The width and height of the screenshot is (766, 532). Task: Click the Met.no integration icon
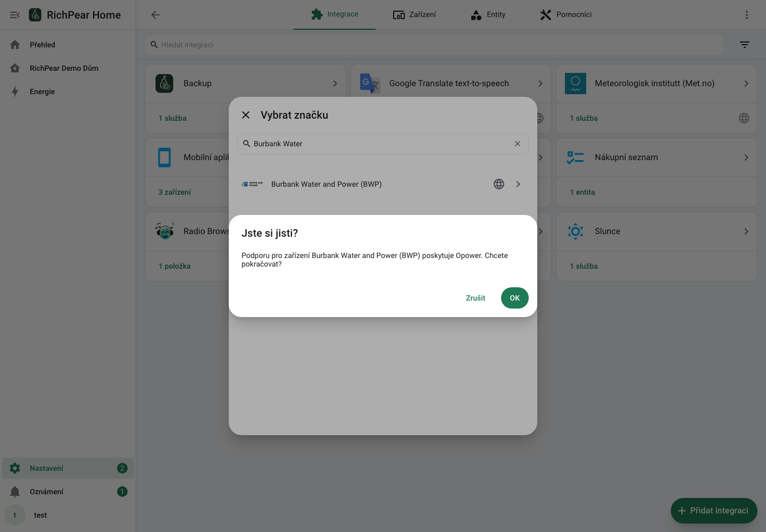[x=576, y=84]
